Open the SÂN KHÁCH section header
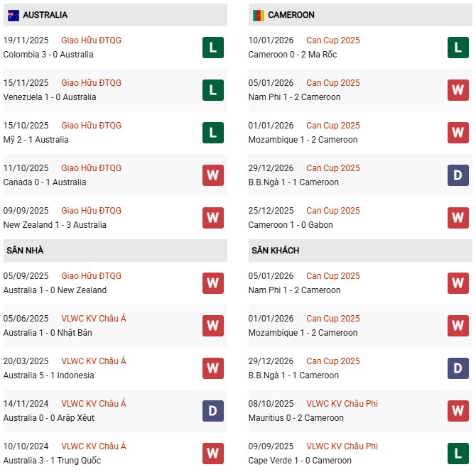Screen dimensions: 476x472 click(x=275, y=251)
